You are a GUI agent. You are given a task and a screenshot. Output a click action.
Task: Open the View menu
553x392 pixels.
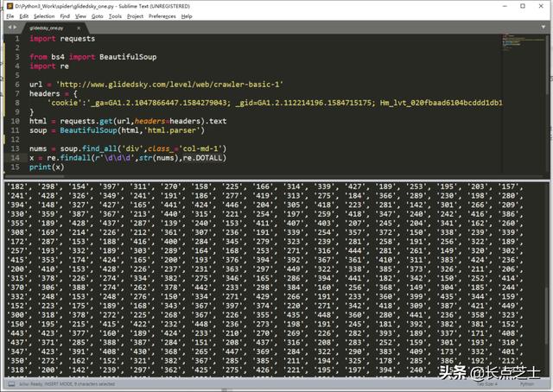[80, 16]
